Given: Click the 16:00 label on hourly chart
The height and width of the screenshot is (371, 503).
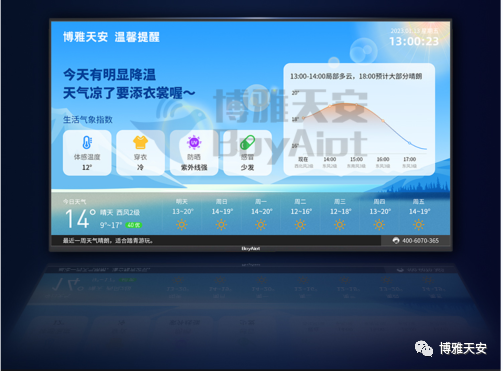Looking at the screenshot, I should pos(383,159).
